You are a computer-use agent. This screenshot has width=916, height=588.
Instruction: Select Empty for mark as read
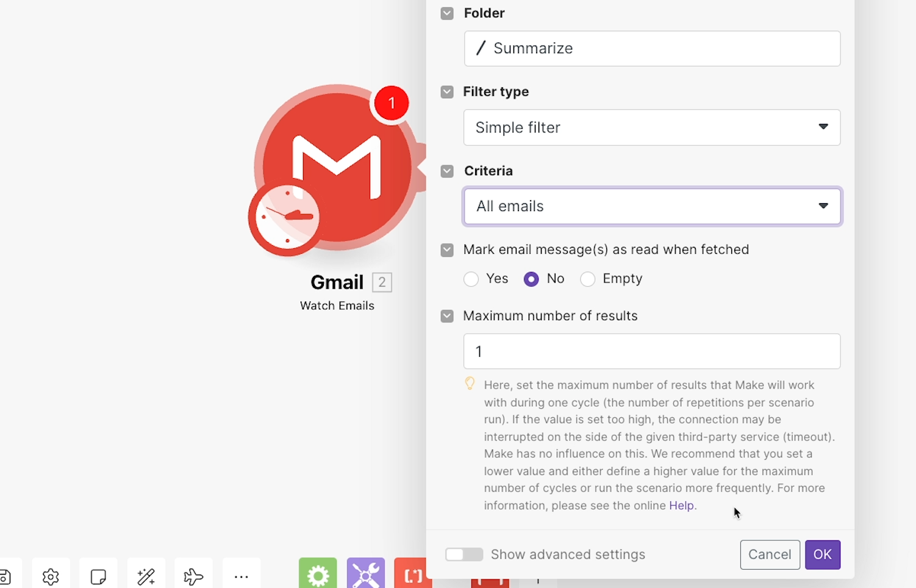tap(587, 279)
